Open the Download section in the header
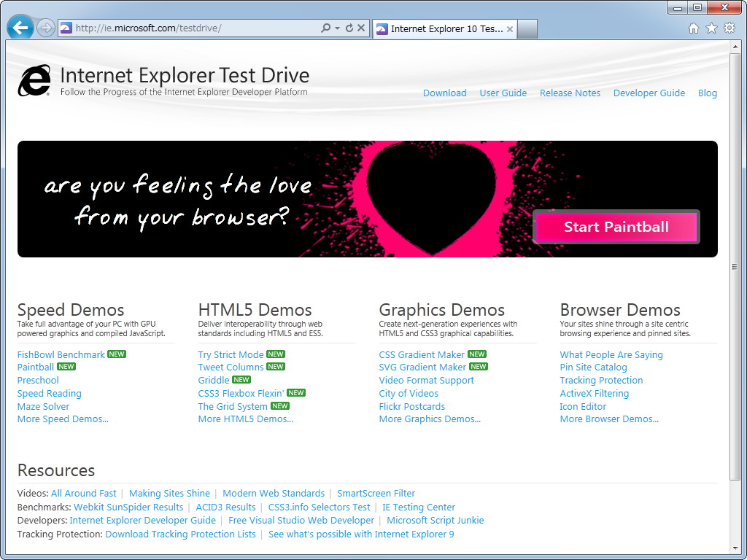Image resolution: width=747 pixels, height=560 pixels. [444, 93]
